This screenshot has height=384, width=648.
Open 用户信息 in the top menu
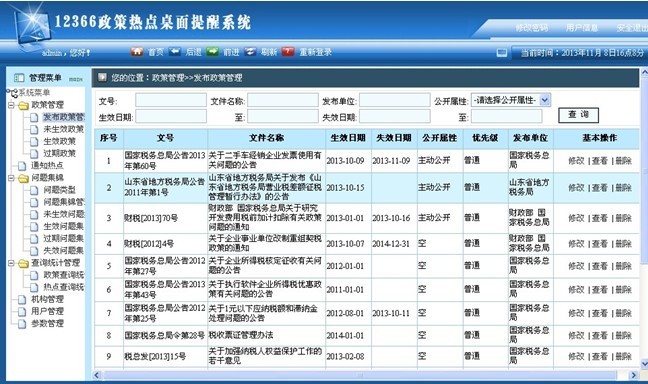[x=582, y=28]
